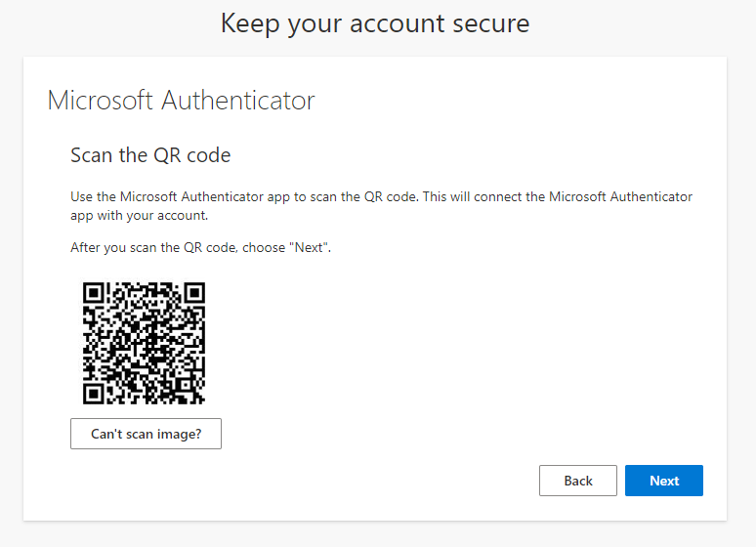Click the paragraph starting "Use the Microsoft Authenticator app"
The height and width of the screenshot is (547, 756).
point(381,206)
